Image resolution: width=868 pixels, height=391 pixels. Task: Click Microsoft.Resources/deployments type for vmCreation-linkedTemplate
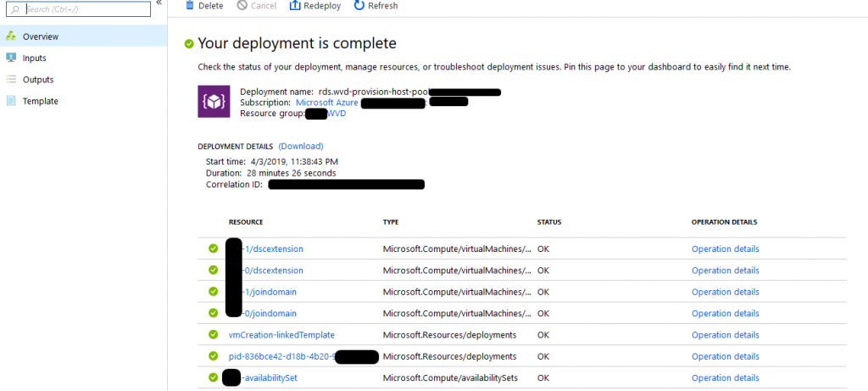pyautogui.click(x=449, y=335)
